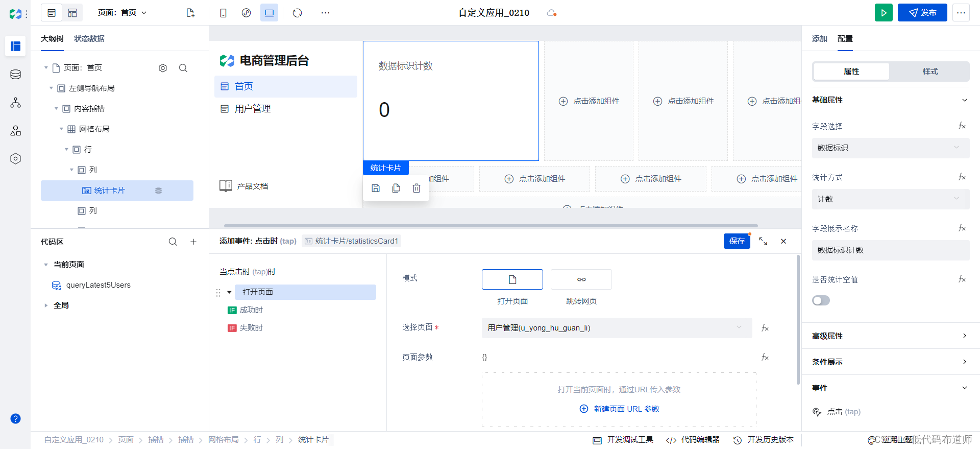Click the cloud sync status icon
Viewport: 980px width, 449px height.
[551, 13]
